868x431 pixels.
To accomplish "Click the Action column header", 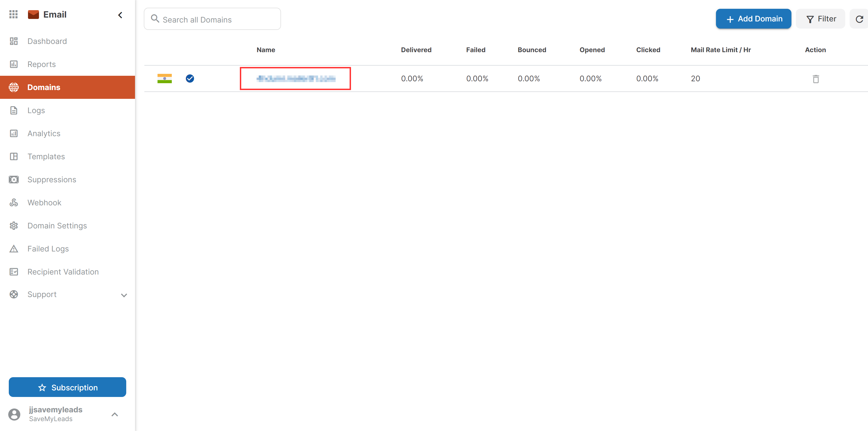I will click(815, 50).
